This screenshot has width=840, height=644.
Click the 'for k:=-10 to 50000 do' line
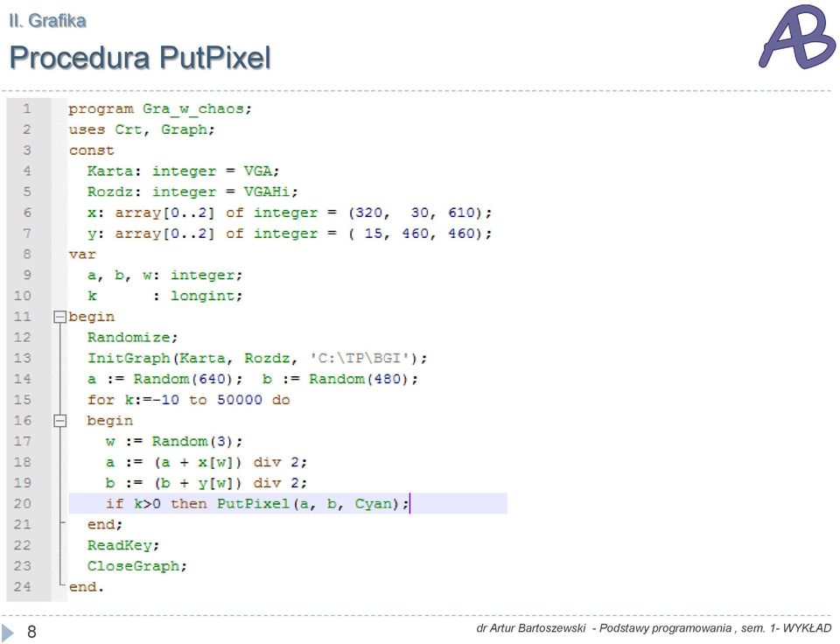point(189,400)
